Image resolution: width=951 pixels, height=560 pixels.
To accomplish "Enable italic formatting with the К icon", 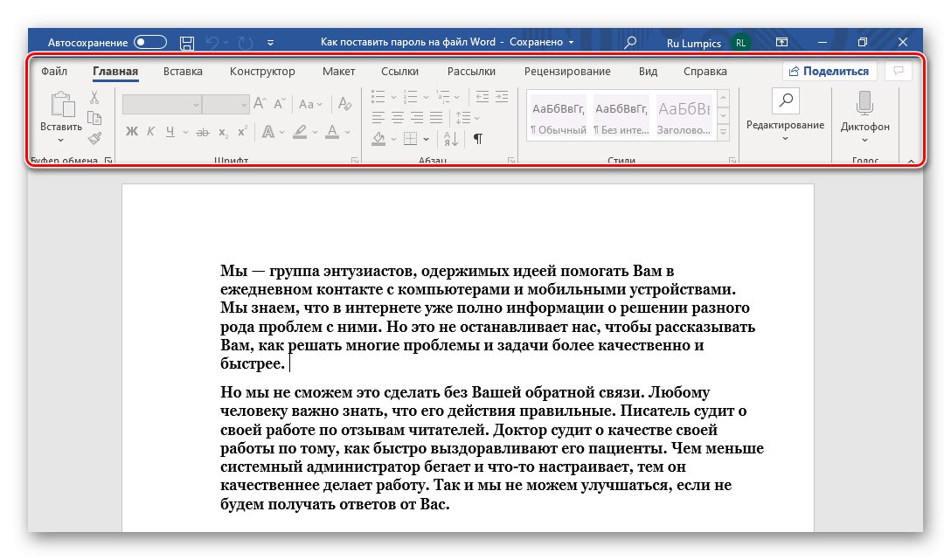I will 149,130.
